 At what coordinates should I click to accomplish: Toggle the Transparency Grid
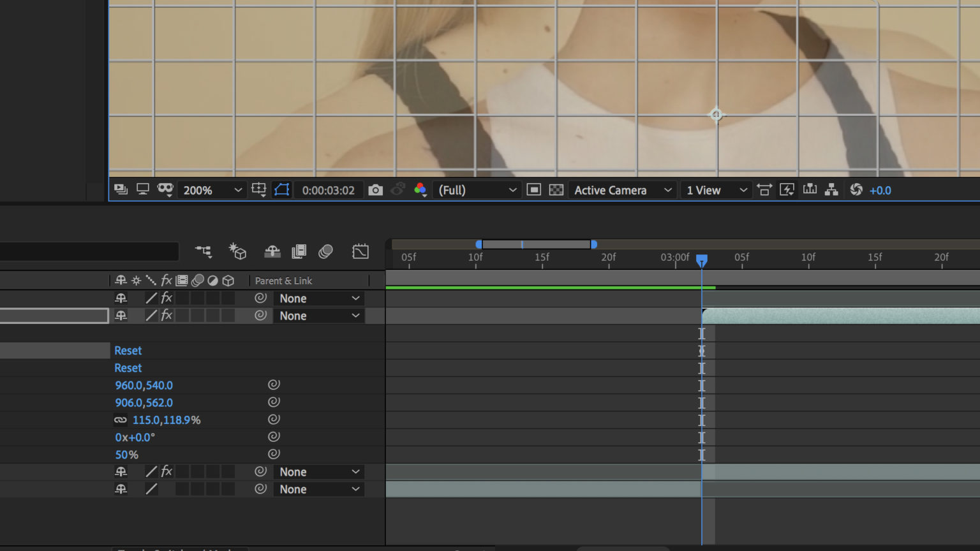coord(556,189)
